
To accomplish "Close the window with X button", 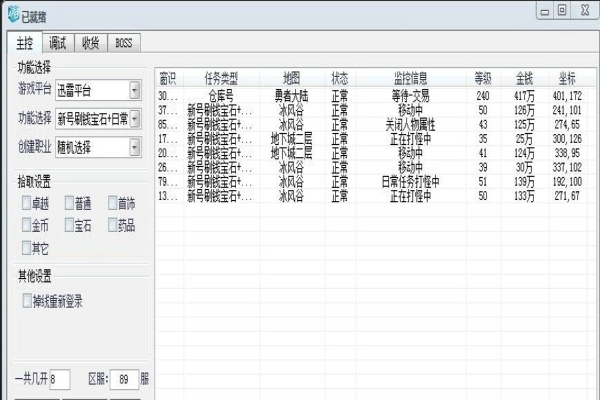I will (585, 10).
